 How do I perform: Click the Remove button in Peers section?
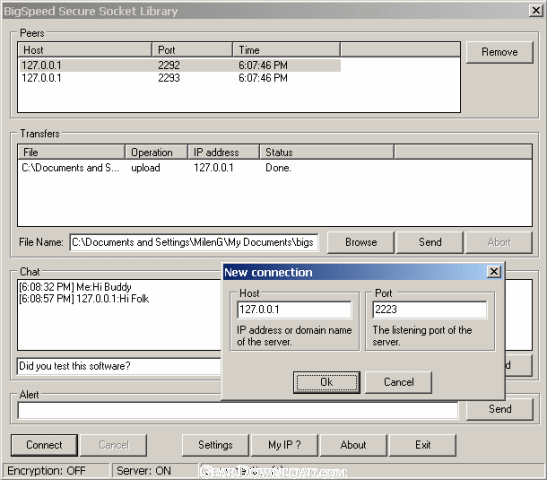(499, 52)
